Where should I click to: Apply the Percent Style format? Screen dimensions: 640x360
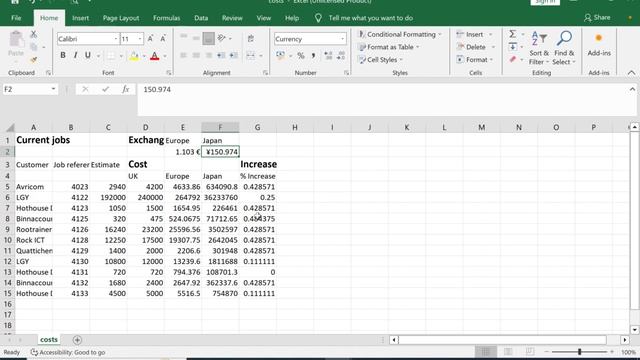click(x=301, y=56)
